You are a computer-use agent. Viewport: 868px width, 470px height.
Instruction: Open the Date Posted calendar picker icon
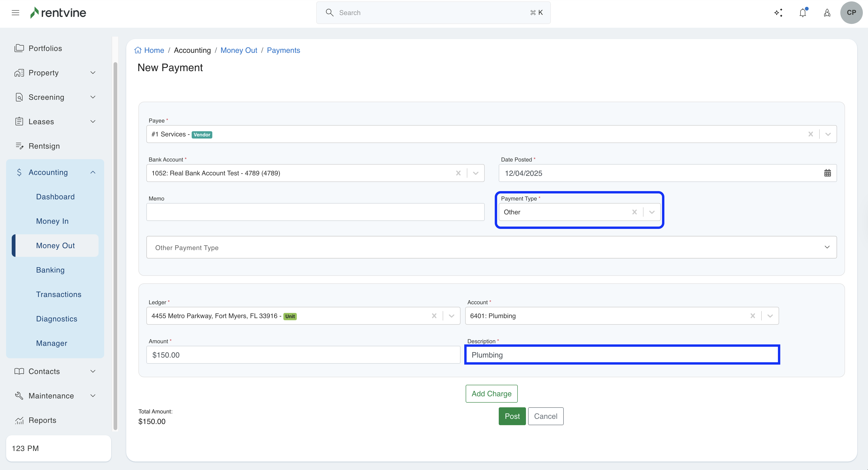827,173
